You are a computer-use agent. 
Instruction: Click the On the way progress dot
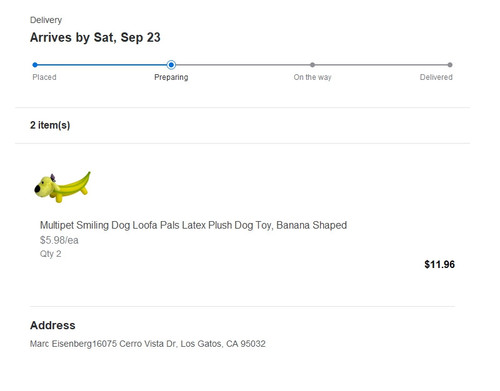tap(312, 65)
